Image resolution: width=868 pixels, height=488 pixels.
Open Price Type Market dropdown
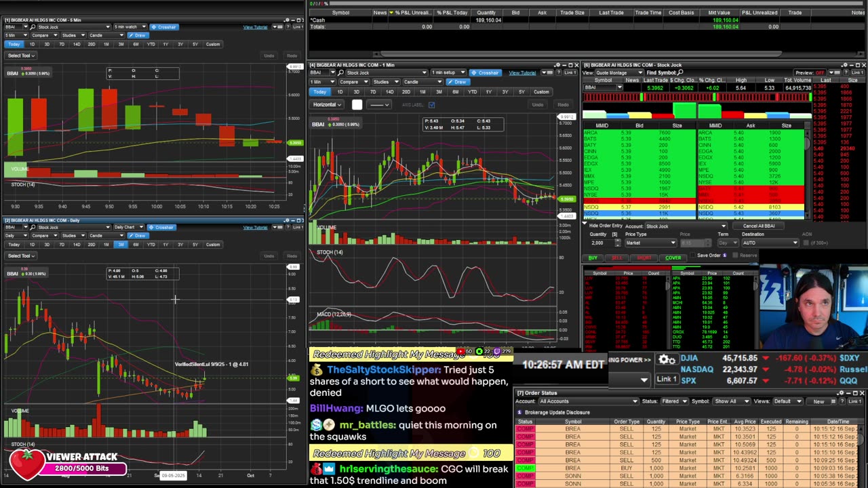[x=651, y=243]
